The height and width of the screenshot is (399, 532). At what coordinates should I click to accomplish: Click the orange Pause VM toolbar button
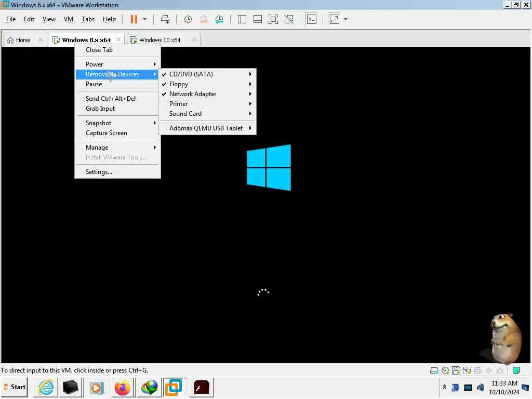(x=134, y=19)
